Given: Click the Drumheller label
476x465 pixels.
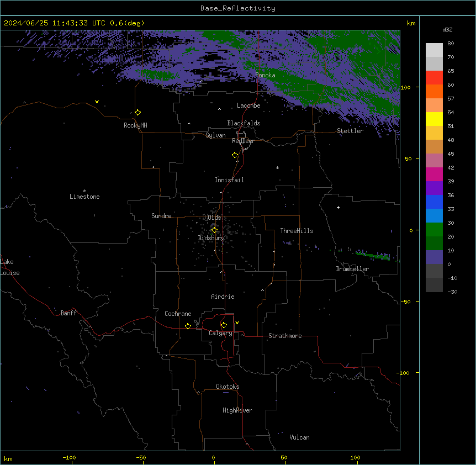Looking at the screenshot, I should (x=352, y=269).
